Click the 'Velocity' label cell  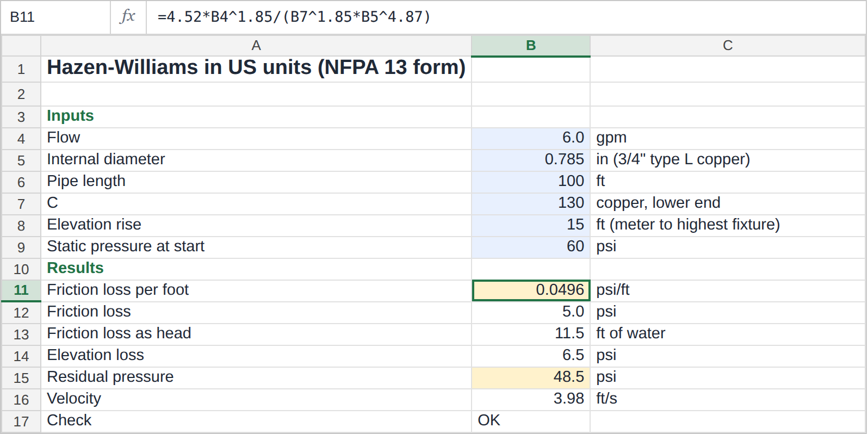(256, 400)
